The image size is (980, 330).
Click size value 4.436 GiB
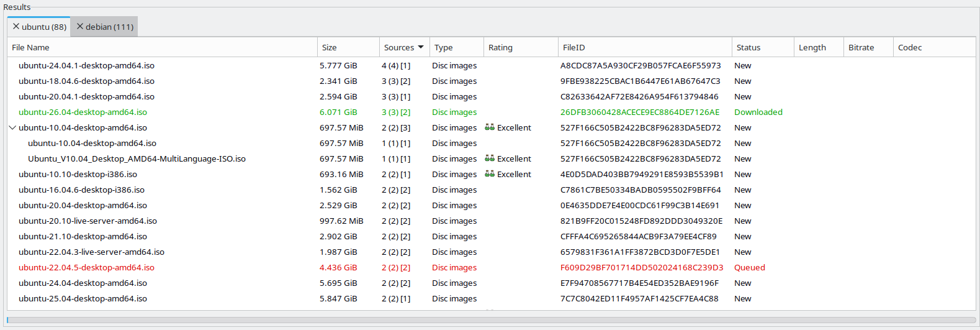pos(338,267)
